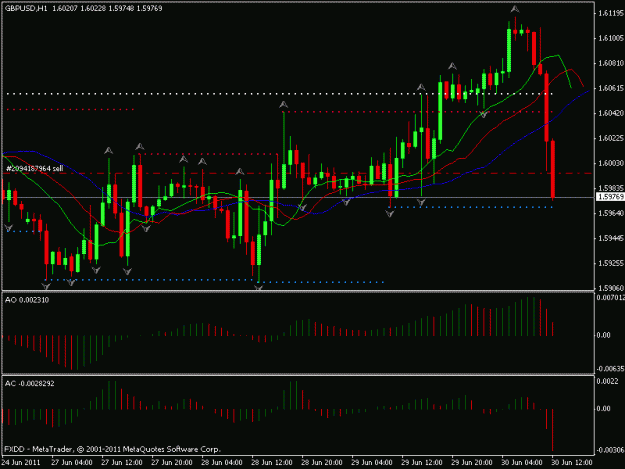
Task: Click the 1.59255 price axis label
Action: pos(611,263)
